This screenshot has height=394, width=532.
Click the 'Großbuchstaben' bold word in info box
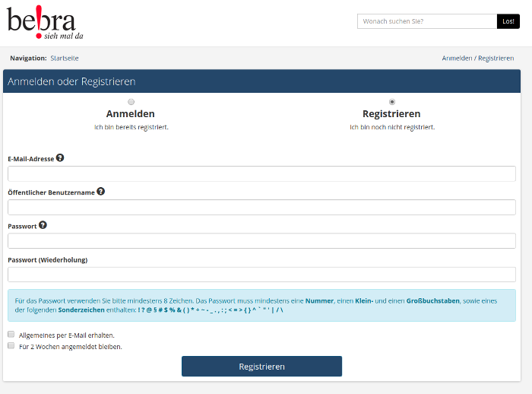(x=433, y=301)
